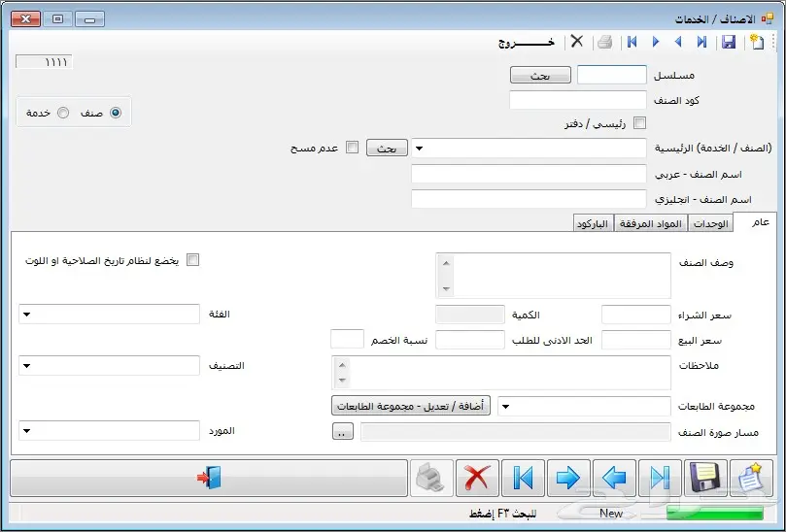Screen dimensions: 786x532
Task: Click the خروج exit text in toolbar
Action: [x=527, y=43]
